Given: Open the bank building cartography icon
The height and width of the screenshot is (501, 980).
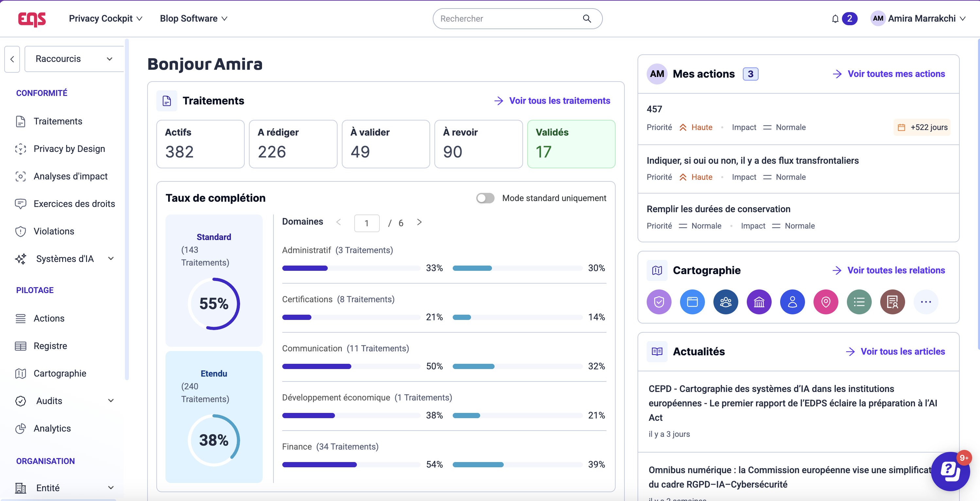Looking at the screenshot, I should pos(759,302).
